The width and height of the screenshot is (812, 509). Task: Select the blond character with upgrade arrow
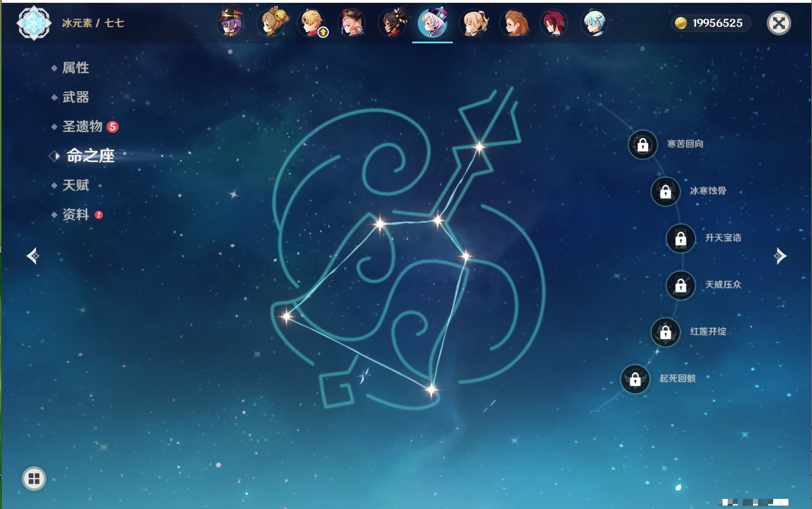click(x=312, y=22)
